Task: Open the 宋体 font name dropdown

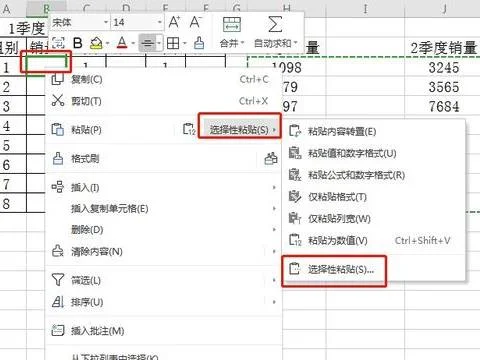Action: click(106, 22)
